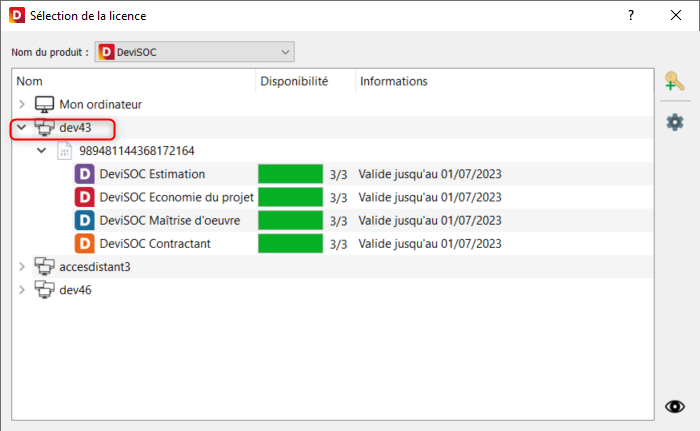
Task: Click the orange DeviSOC Contractant icon
Action: [84, 244]
